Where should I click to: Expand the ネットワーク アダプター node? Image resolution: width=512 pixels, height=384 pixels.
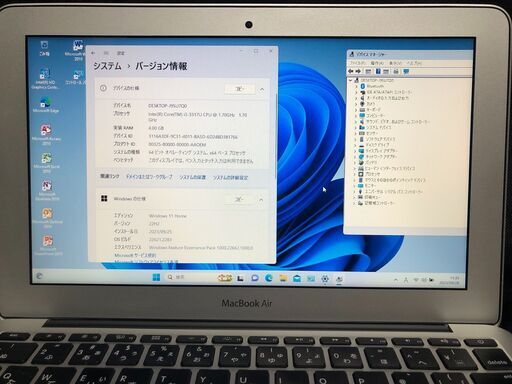[x=355, y=157]
